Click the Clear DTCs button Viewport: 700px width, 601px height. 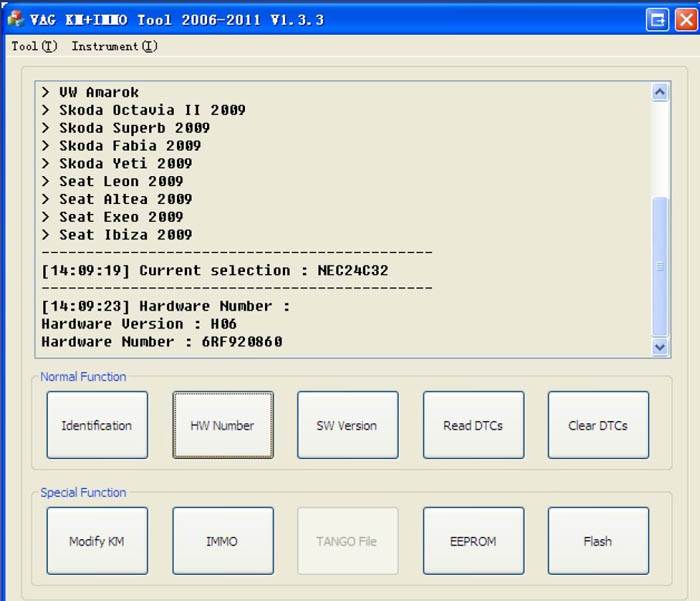coord(598,425)
